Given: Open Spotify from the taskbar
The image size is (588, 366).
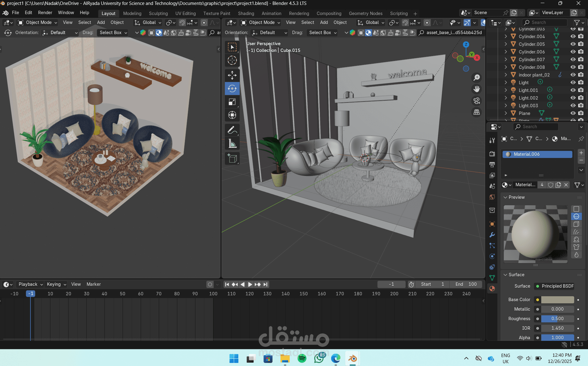Looking at the screenshot, I should [x=302, y=358].
